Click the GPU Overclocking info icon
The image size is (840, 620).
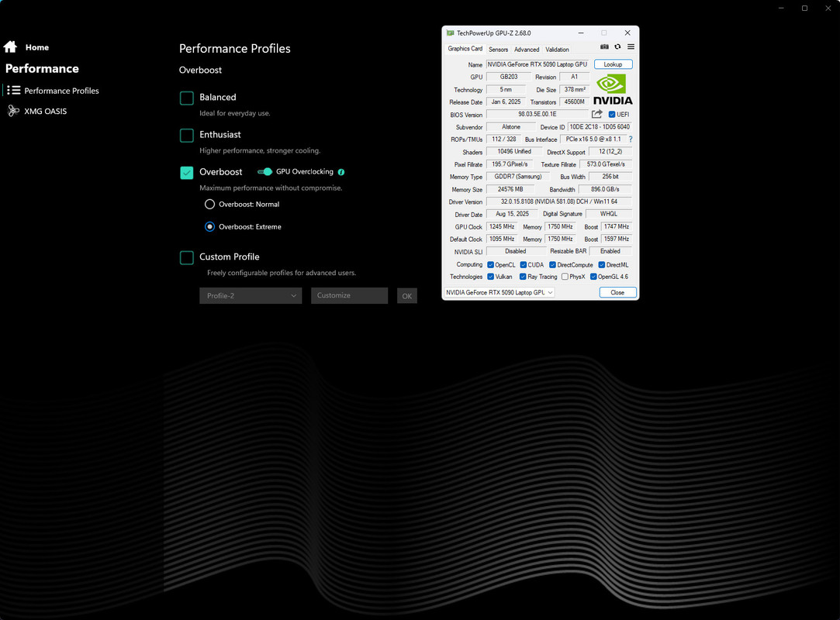(341, 172)
